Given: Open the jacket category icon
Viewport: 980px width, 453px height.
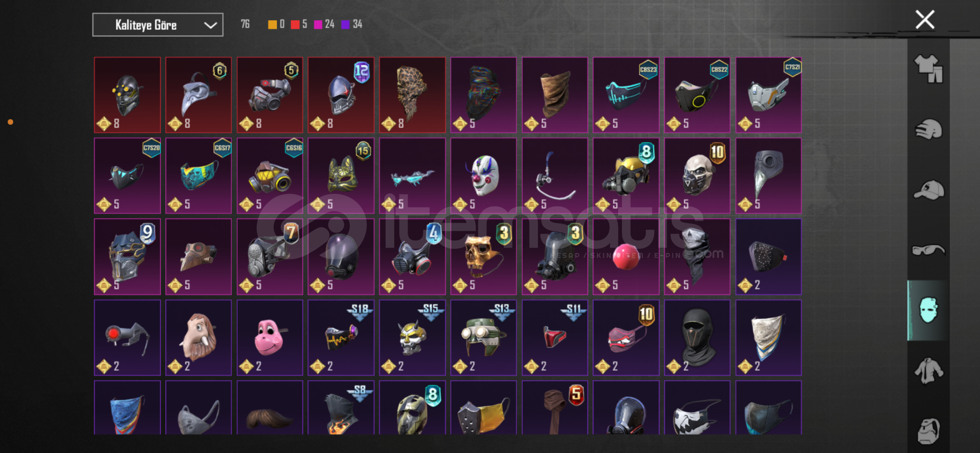Looking at the screenshot, I should click(x=928, y=371).
